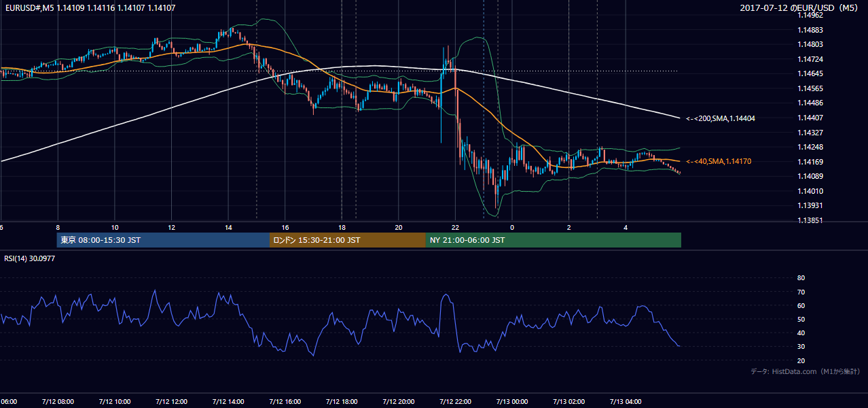Viewport: 868px width, 408px height.
Task: Click RSI scale value 70
Action: pyautogui.click(x=801, y=292)
